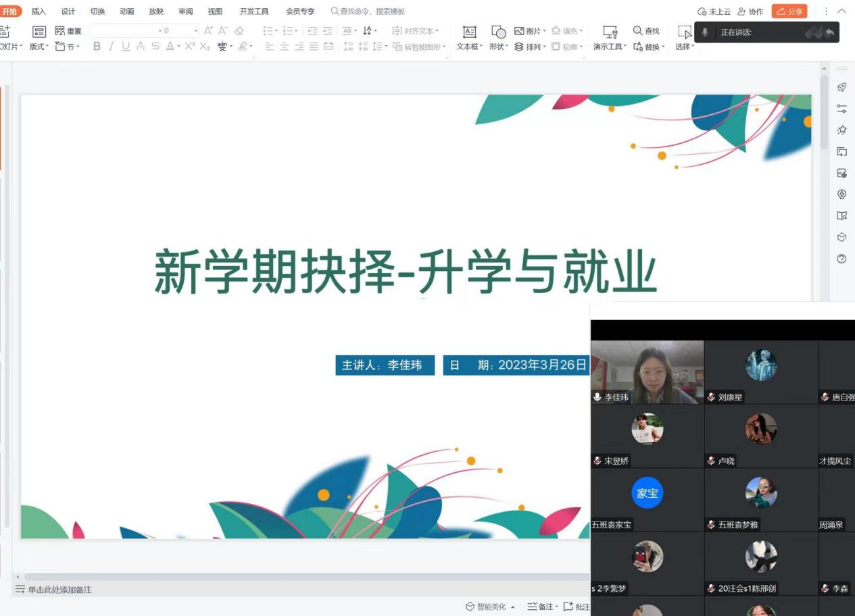Toggle bold formatting
855x616 pixels.
click(x=97, y=46)
